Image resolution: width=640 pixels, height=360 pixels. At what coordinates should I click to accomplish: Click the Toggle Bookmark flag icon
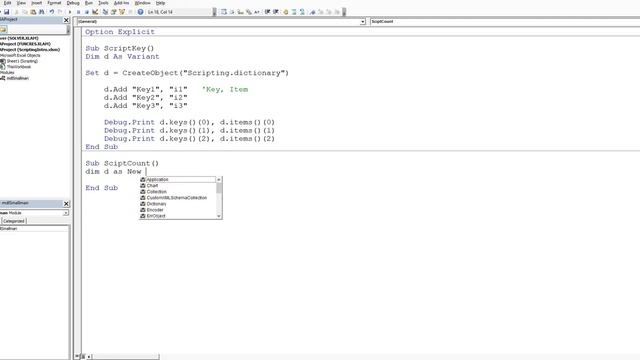313,12
